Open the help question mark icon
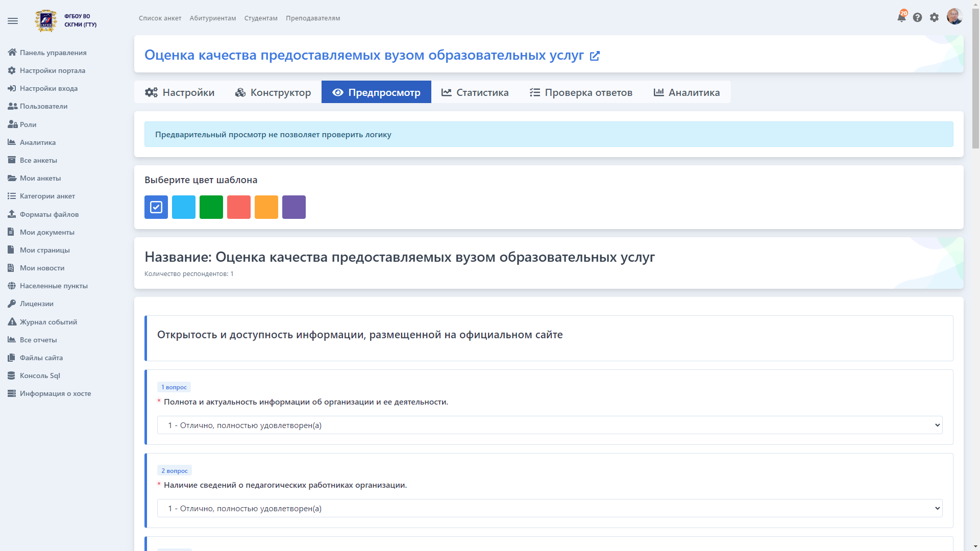 tap(918, 17)
